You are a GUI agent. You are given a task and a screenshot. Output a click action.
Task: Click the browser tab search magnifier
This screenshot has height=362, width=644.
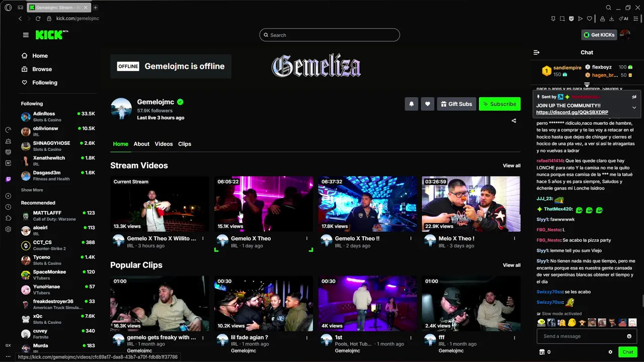click(608, 8)
